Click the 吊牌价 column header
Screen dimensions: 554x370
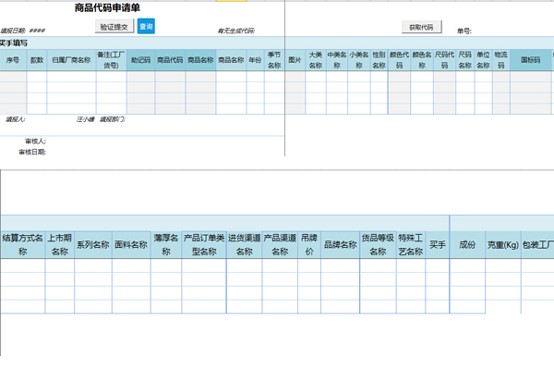pyautogui.click(x=309, y=245)
